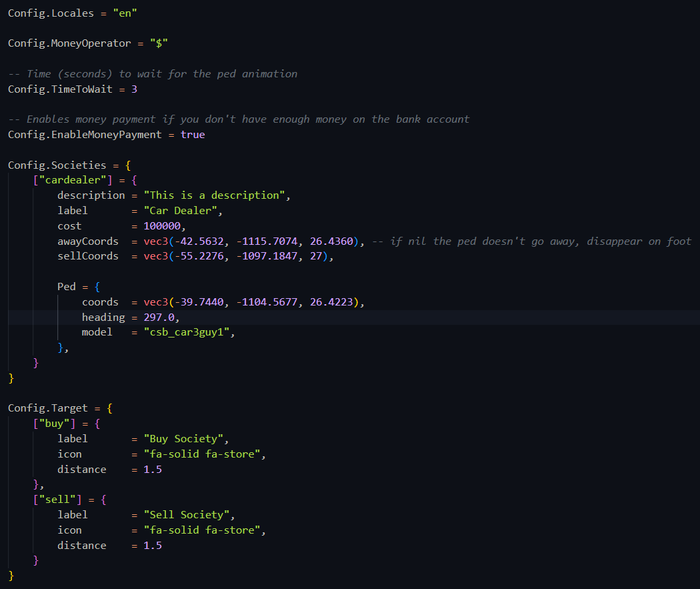Click the sell icon "fa-solid fa-store" string

202,530
